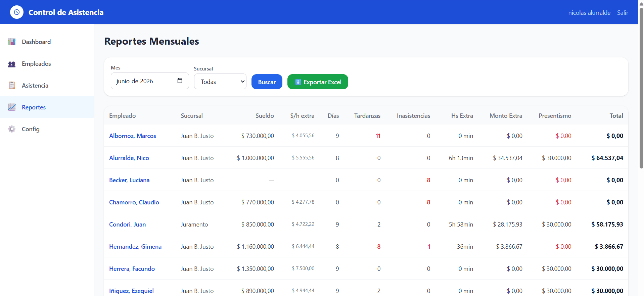Click the Tardanzas column header
Image resolution: width=644 pixels, height=296 pixels.
coord(367,116)
